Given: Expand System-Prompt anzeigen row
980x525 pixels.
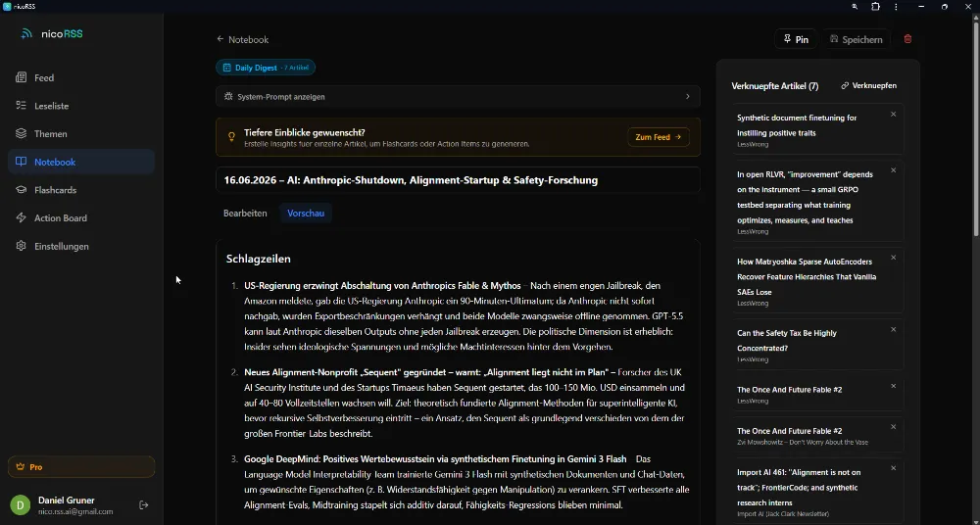Looking at the screenshot, I should pos(458,97).
